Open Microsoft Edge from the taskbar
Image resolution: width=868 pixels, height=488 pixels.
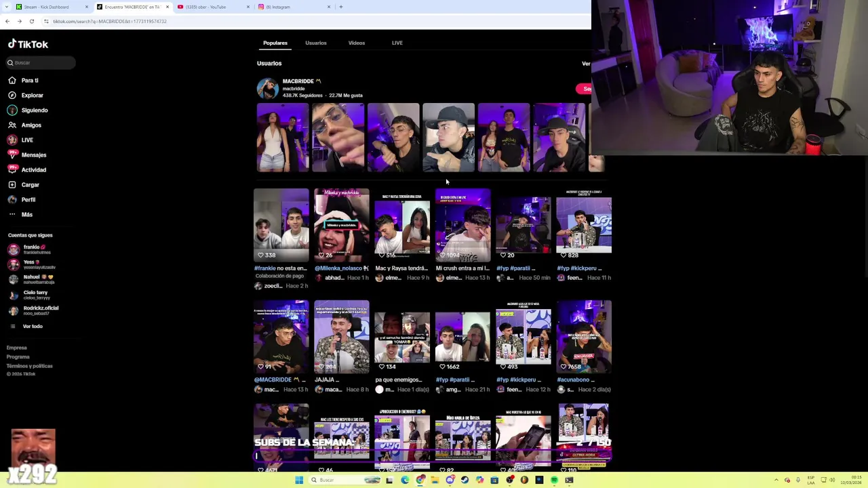click(405, 480)
